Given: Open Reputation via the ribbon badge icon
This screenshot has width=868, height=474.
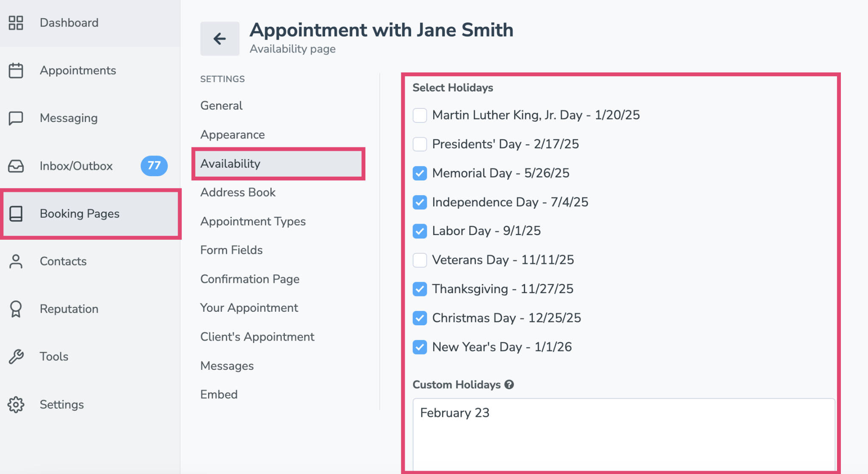Looking at the screenshot, I should coord(16,309).
